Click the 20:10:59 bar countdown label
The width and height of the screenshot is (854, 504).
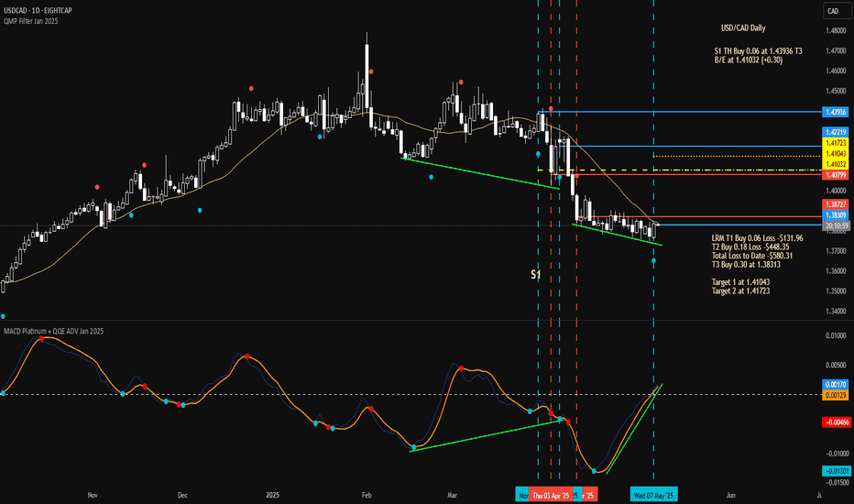[836, 225]
